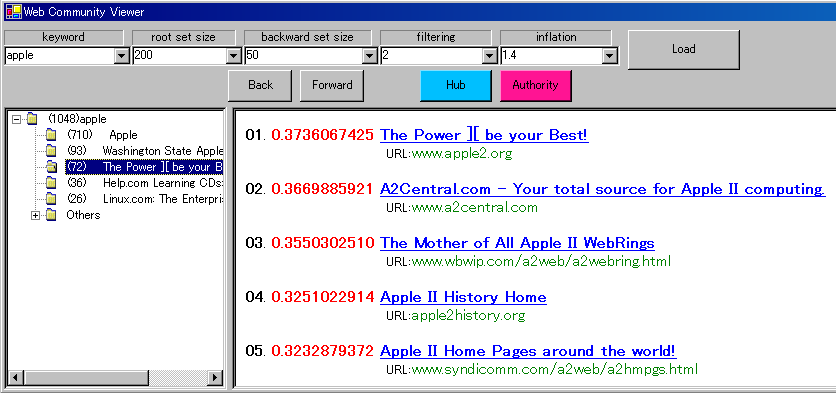Expand the Others tree node
Image resolution: width=836 pixels, height=393 pixels.
36,215
